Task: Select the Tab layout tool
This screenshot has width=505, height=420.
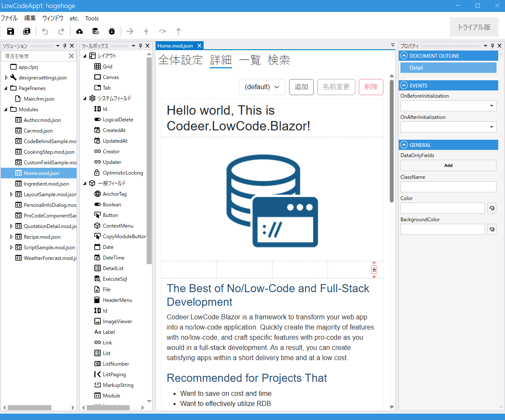Action: 102,87
